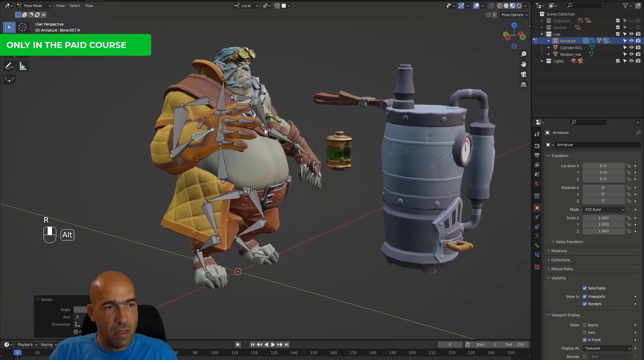Viewport: 644px width, 360px height.
Task: Open the Pose Options dropdown
Action: click(514, 15)
